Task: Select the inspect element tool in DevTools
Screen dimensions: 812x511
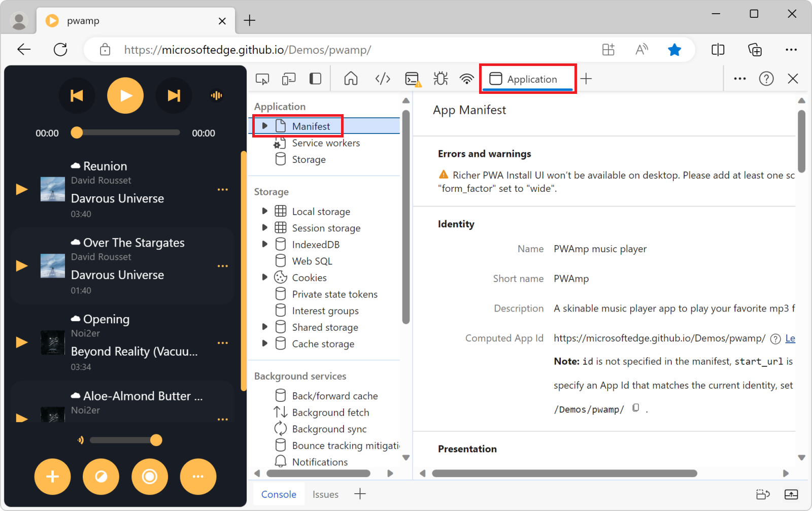Action: click(x=262, y=79)
